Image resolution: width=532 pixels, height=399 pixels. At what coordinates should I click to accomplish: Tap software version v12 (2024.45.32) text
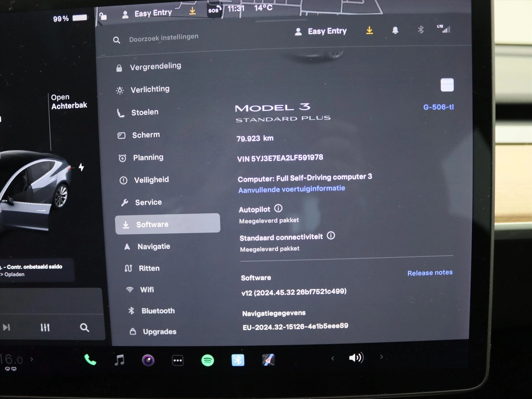coord(294,292)
